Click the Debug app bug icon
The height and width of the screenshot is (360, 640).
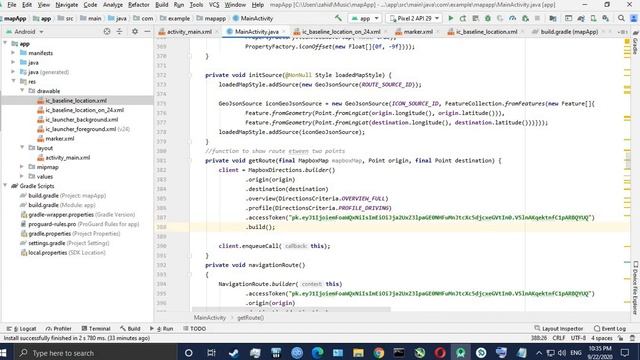coord(488,18)
